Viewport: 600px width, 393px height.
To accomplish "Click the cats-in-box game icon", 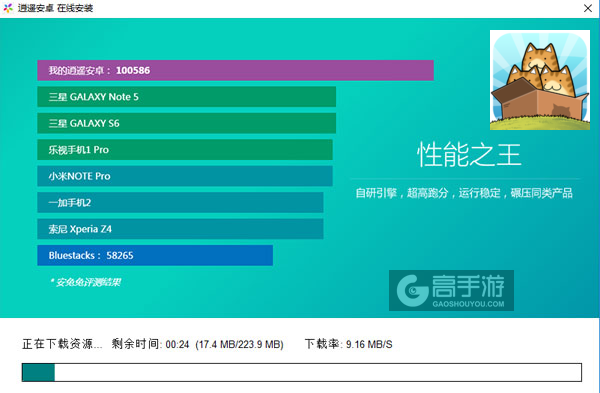I will (540, 80).
